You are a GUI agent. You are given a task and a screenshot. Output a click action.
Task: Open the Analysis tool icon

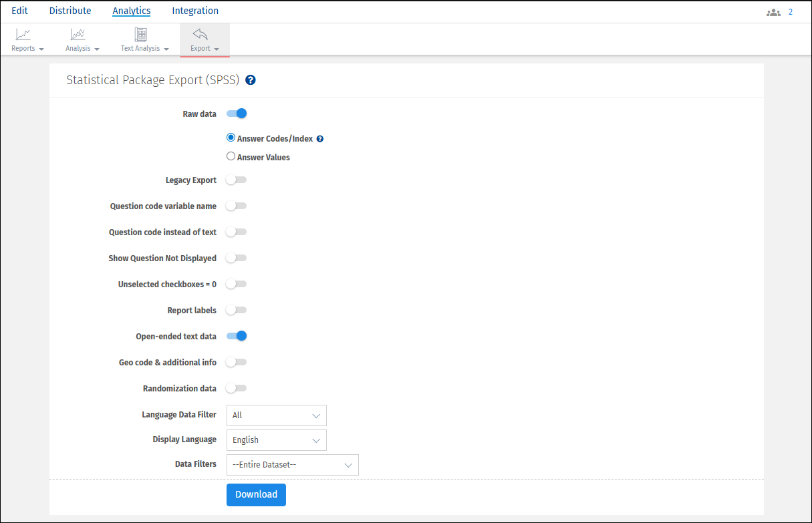click(x=77, y=33)
